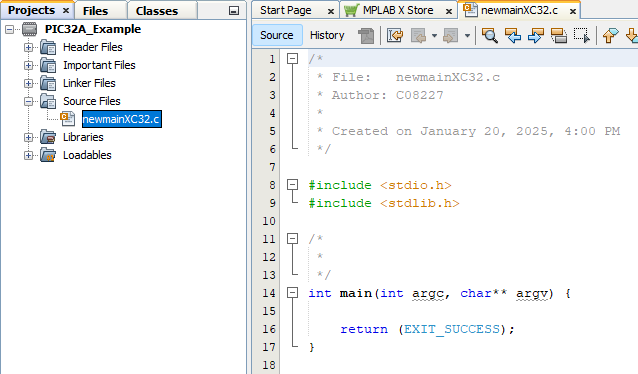The width and height of the screenshot is (638, 374).
Task: Go to previous bookmark icon
Action: (x=610, y=36)
